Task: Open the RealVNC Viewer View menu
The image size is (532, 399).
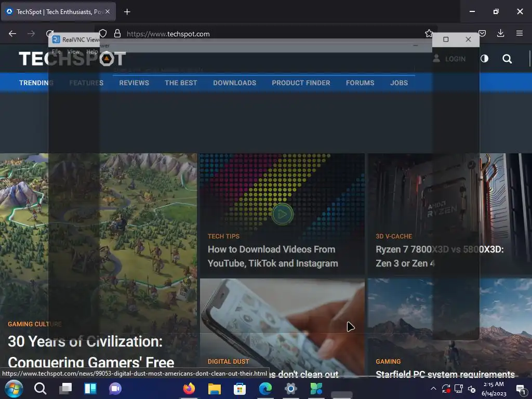Action: coord(73,51)
